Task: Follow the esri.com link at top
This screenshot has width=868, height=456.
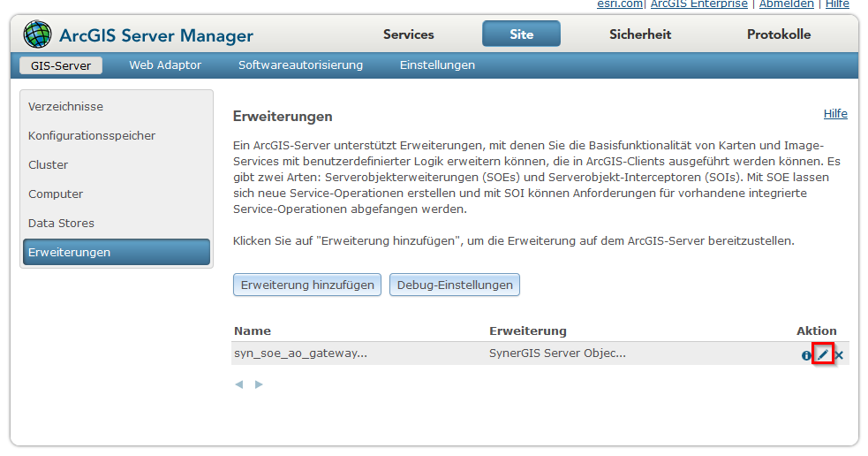Action: pyautogui.click(x=620, y=4)
